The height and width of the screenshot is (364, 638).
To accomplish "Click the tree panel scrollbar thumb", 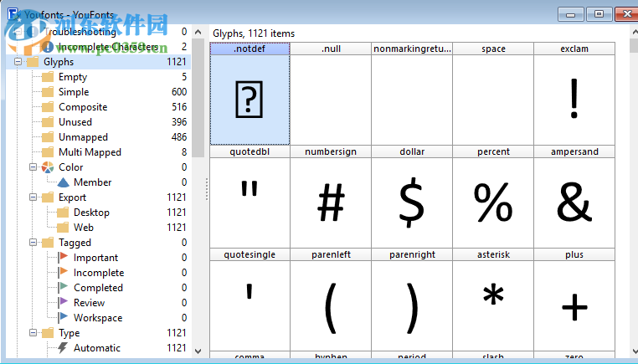I will 198,98.
